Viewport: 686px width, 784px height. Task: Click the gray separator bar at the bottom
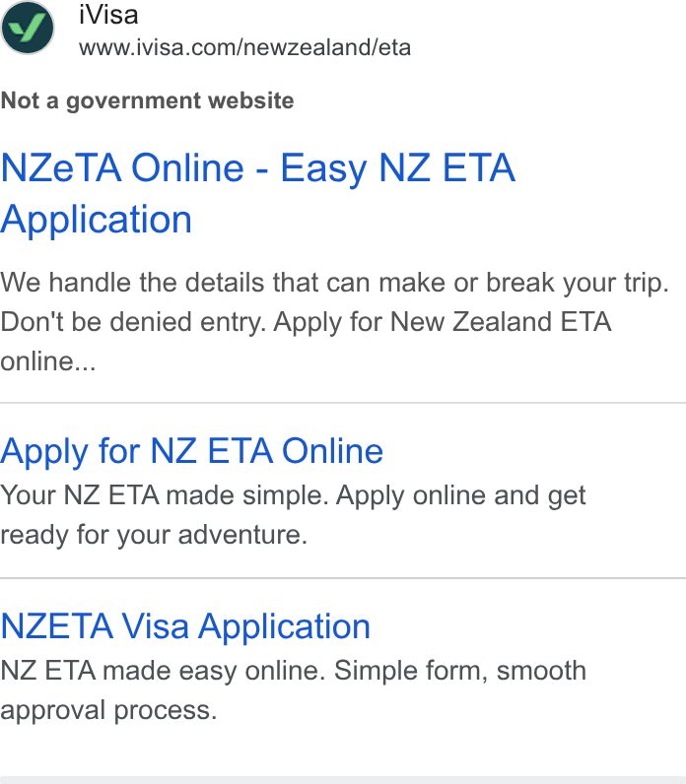point(343,780)
